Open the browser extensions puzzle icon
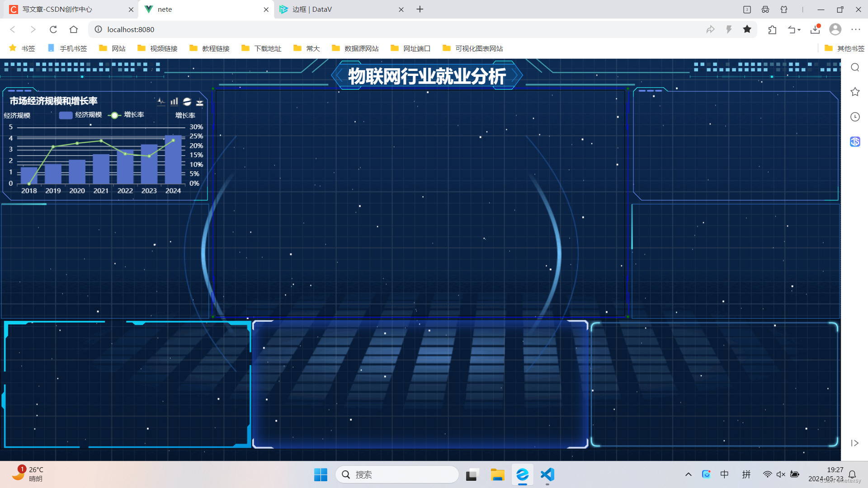Viewport: 868px width, 488px height. coord(772,29)
